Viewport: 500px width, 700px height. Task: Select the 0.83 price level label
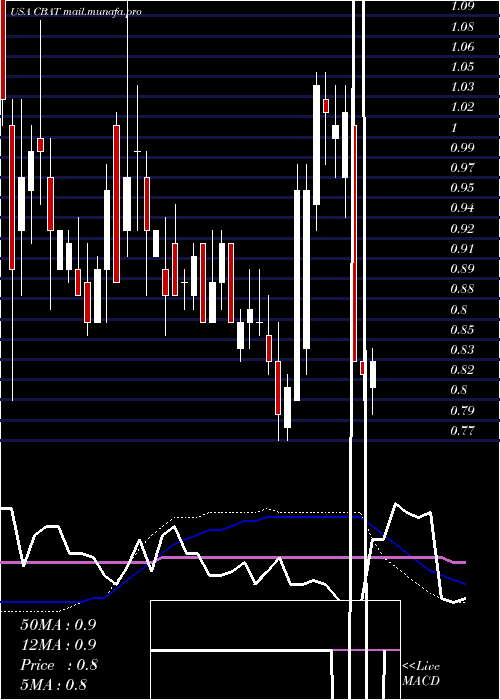pos(462,350)
